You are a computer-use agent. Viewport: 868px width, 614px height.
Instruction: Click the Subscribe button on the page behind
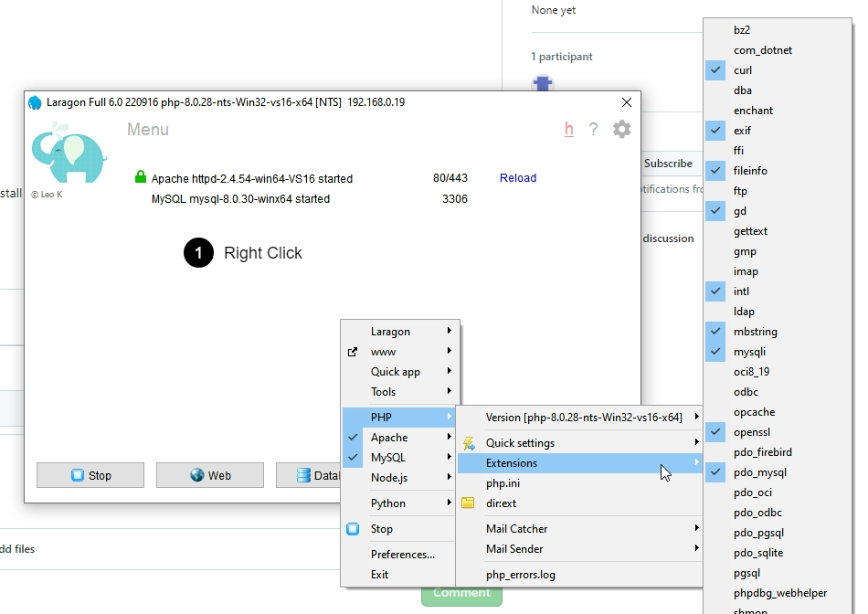point(668,164)
